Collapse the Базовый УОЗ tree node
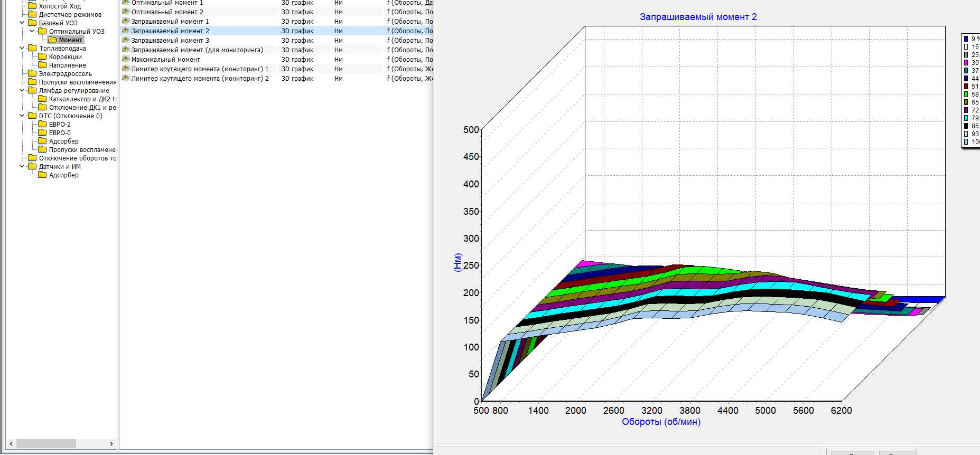 [x=22, y=23]
